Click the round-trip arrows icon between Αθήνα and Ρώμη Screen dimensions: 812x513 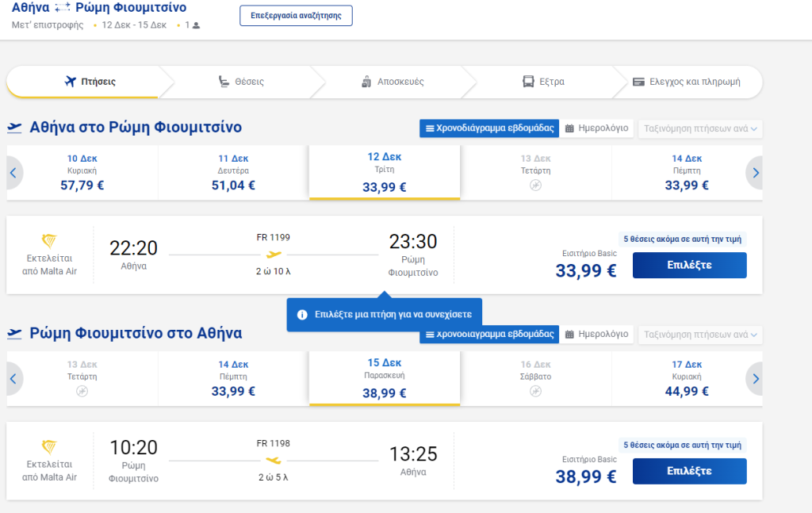(63, 7)
